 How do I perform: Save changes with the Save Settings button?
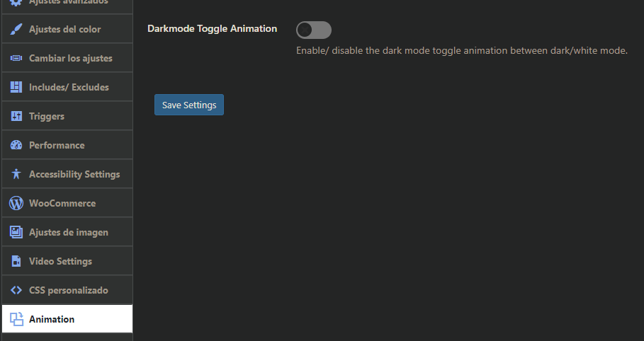pos(189,105)
